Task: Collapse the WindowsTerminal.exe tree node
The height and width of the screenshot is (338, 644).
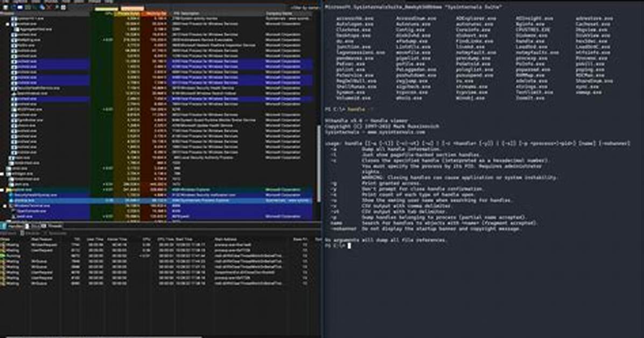Action: click(x=4, y=206)
